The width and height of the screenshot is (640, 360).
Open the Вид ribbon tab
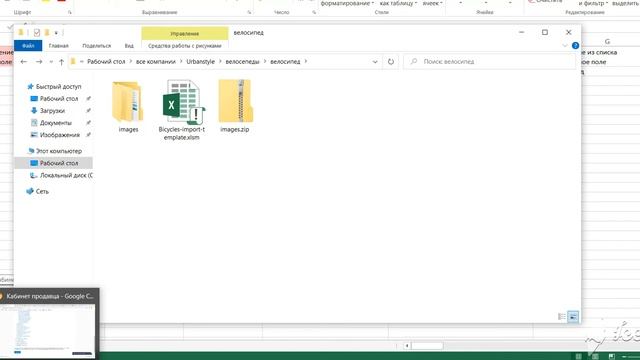pyautogui.click(x=129, y=46)
